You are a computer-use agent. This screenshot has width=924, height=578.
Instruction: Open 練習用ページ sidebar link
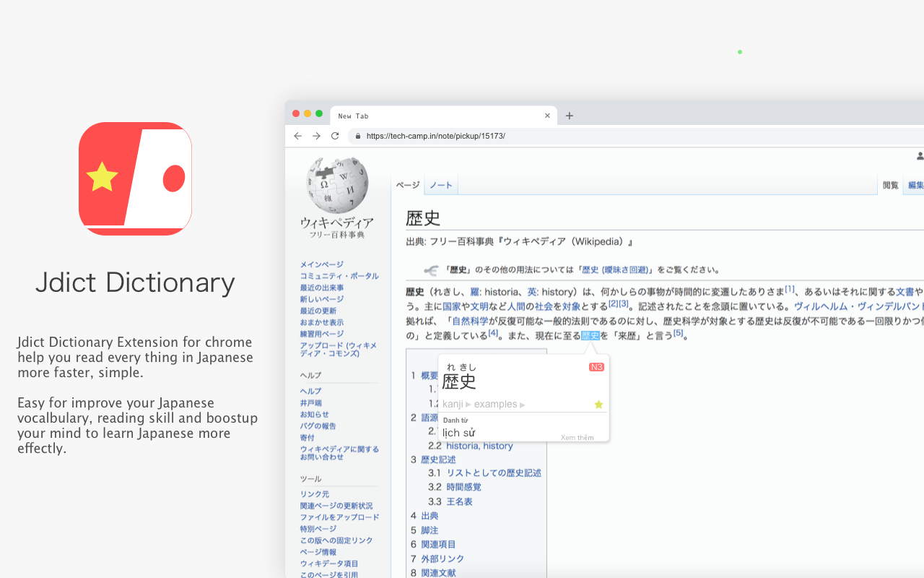322,334
